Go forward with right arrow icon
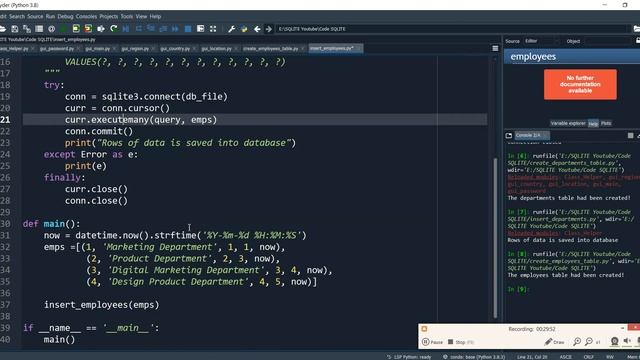 coord(269,29)
